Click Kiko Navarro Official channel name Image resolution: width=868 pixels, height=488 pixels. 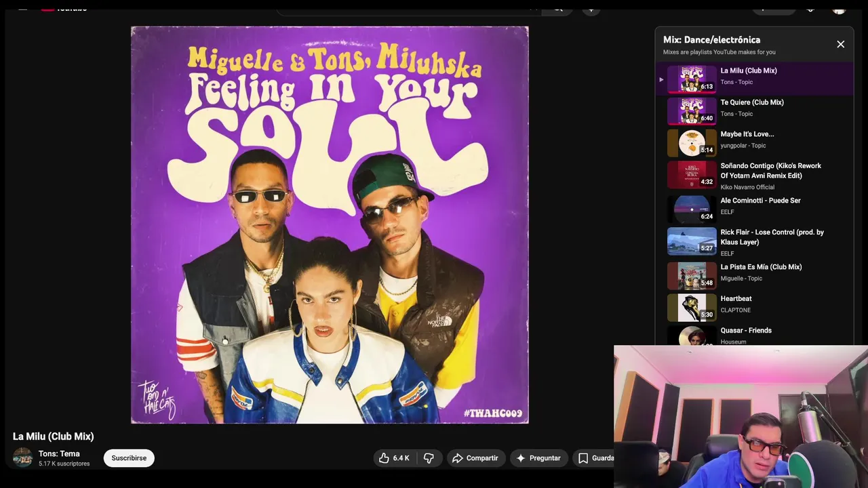click(747, 187)
